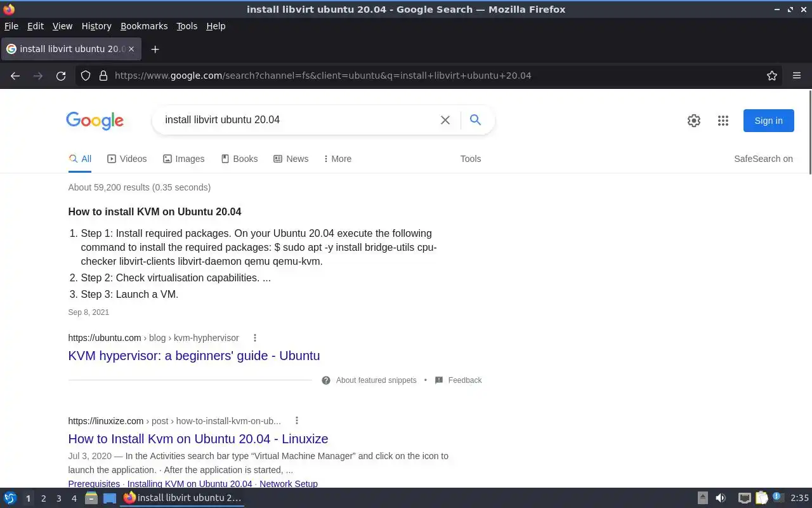Open the tracking protection shield icon
Viewport: 812px width, 508px height.
pyautogui.click(x=86, y=76)
